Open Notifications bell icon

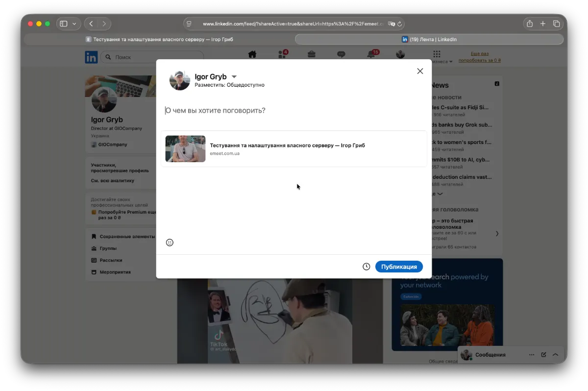pos(371,54)
